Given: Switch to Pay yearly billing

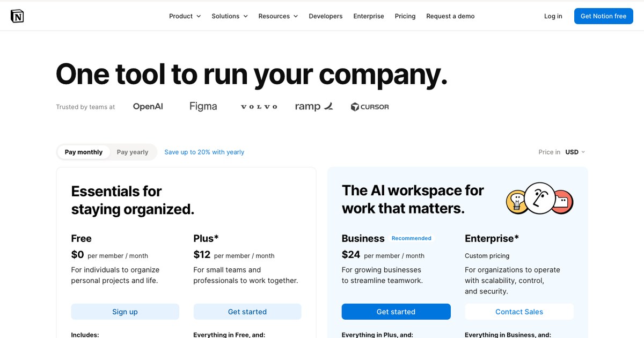Looking at the screenshot, I should [x=133, y=152].
